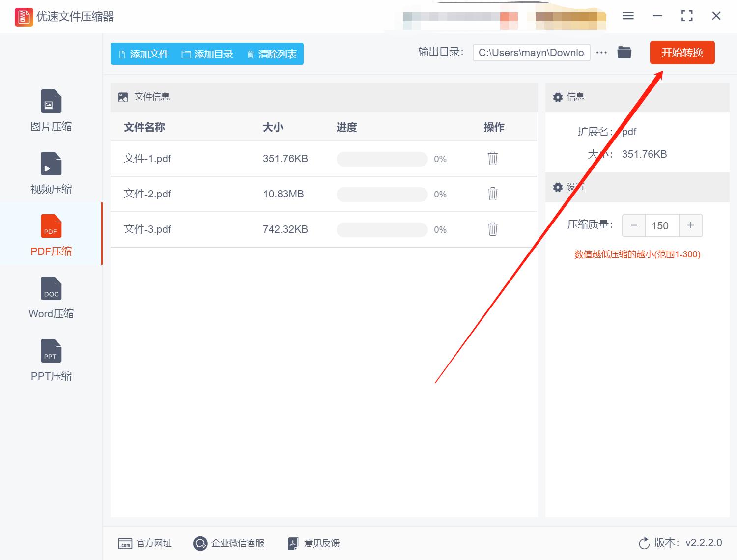This screenshot has height=560, width=737.
Task: Open the output path ... browse dialog
Action: point(601,53)
